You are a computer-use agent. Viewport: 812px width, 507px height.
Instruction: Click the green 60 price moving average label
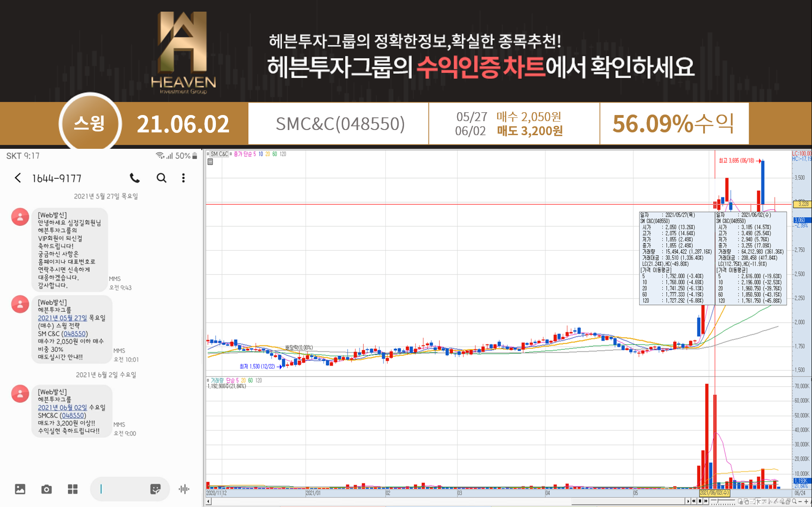(275, 154)
